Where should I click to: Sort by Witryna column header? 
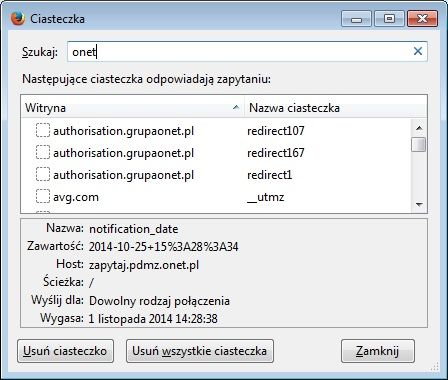pos(133,108)
